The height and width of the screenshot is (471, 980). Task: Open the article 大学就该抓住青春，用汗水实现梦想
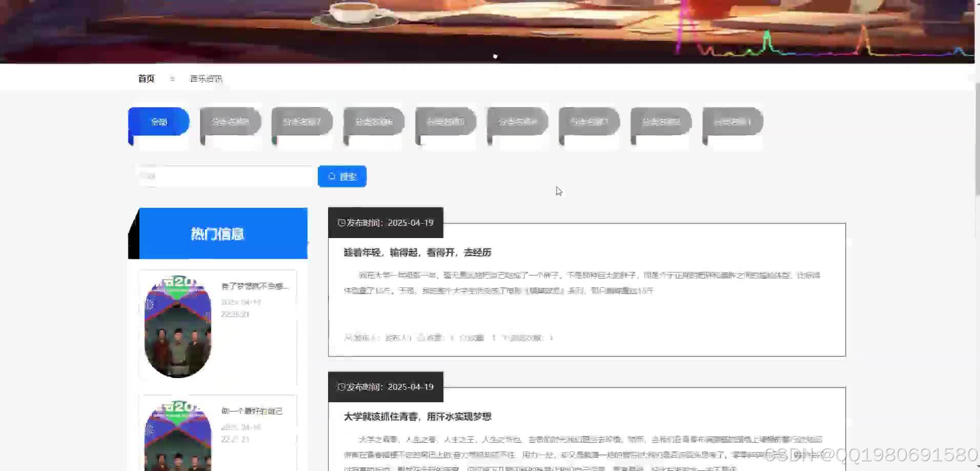click(x=417, y=417)
